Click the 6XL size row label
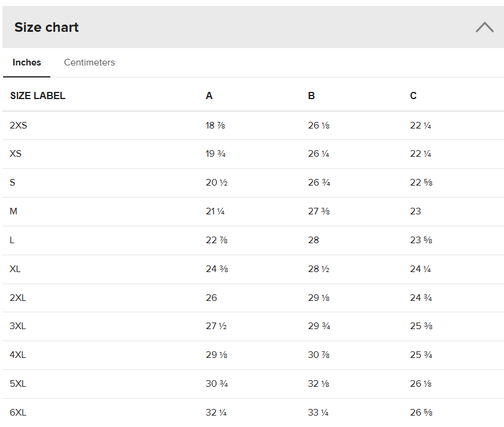 click(18, 413)
